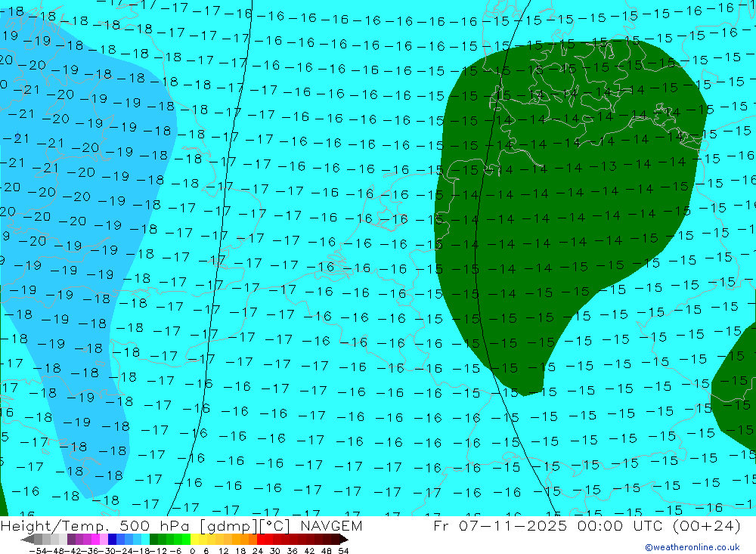This screenshot has height=554, width=756.
Task: Click the gray arrow at legend's left end
Action: tap(27, 539)
